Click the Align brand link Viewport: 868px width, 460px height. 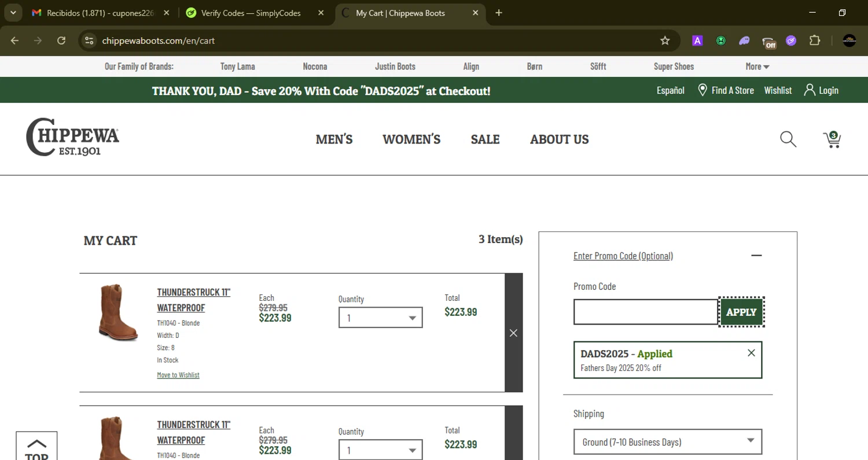click(x=471, y=67)
